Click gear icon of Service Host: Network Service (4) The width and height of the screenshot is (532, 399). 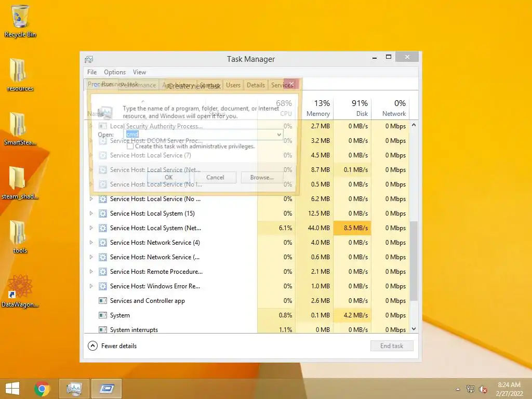click(x=102, y=243)
